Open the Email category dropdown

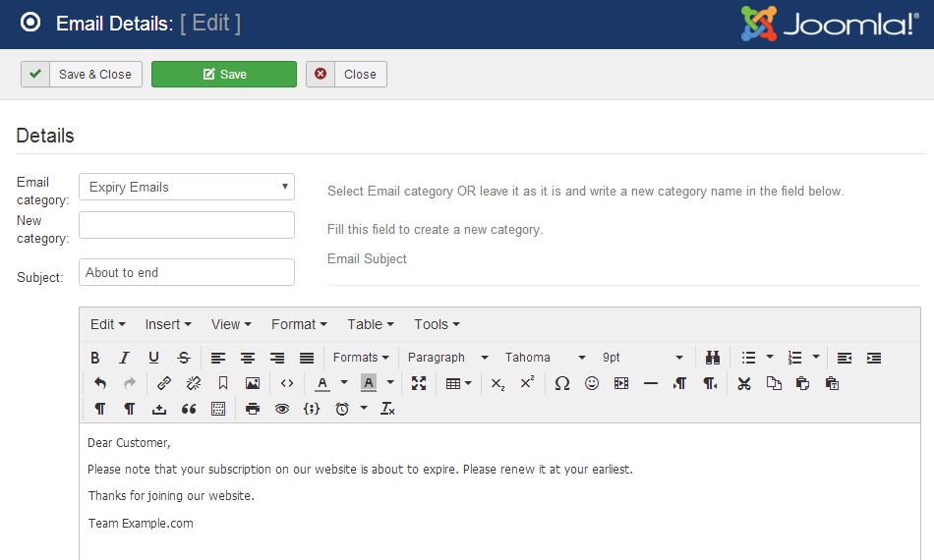click(x=187, y=187)
